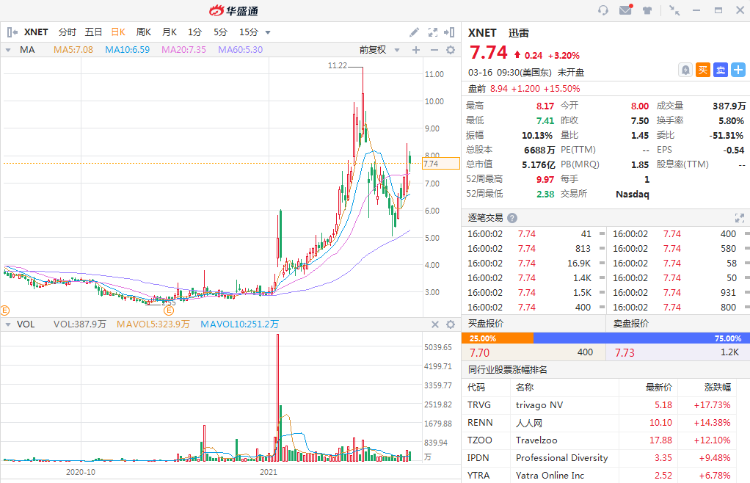The width and height of the screenshot is (750, 483).
Task: Click the 华盛通 logo
Action: tap(234, 10)
